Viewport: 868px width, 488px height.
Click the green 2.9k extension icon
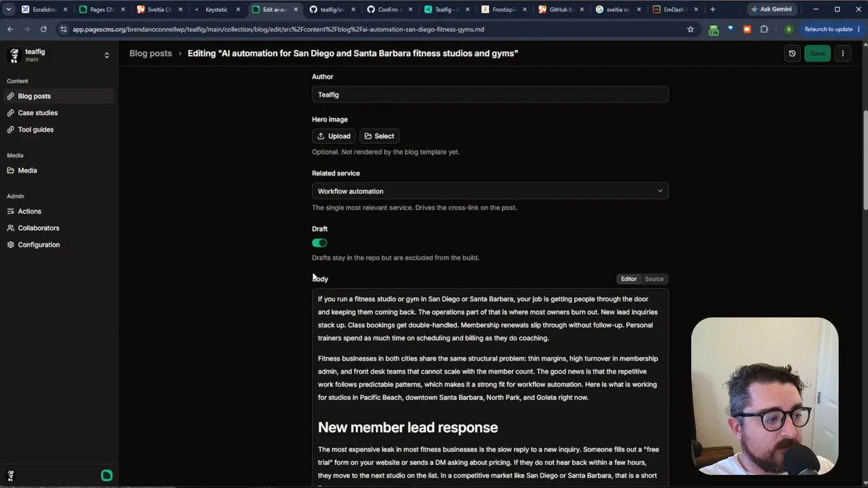click(x=713, y=29)
